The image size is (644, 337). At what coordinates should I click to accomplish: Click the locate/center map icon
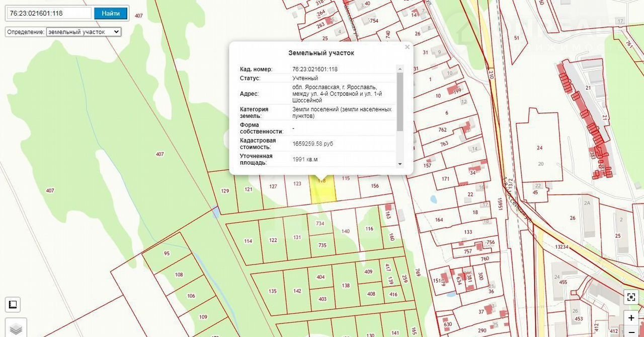[631, 297]
